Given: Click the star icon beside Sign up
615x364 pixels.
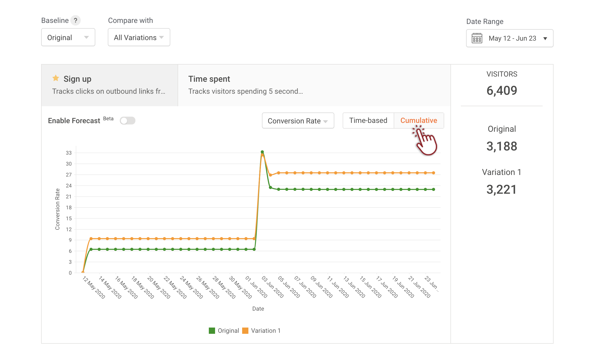Looking at the screenshot, I should click(x=56, y=78).
